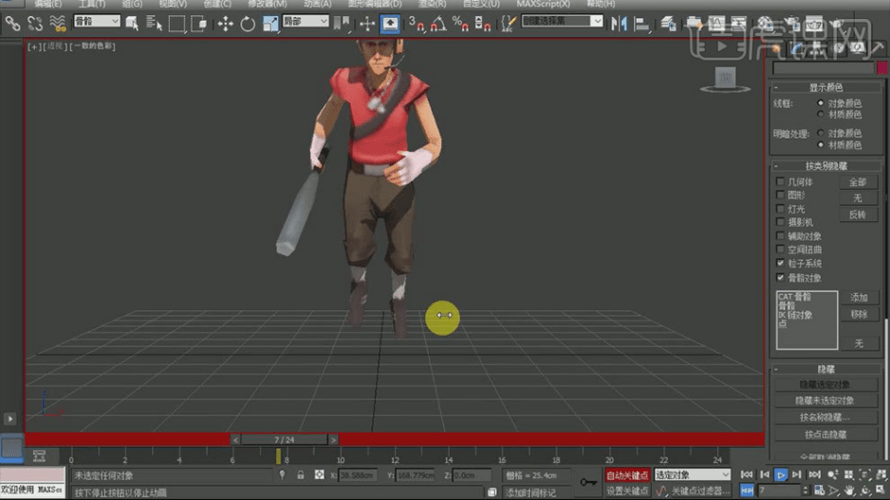Click the Set Keys key icon
The height and width of the screenshot is (500, 890).
tap(588, 482)
